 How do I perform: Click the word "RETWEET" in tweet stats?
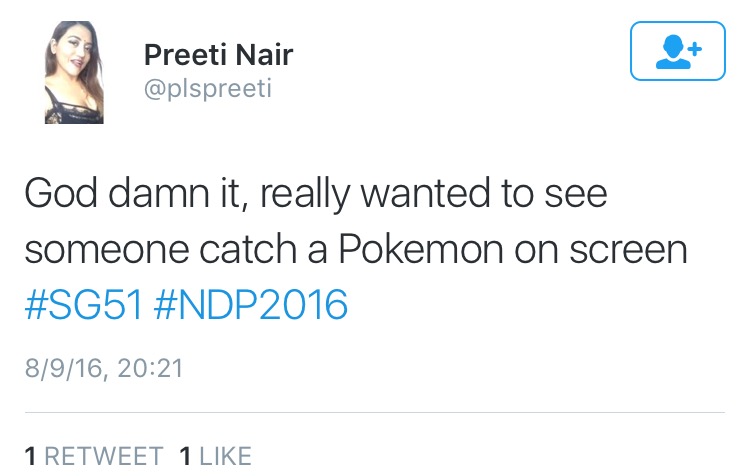pos(104,456)
